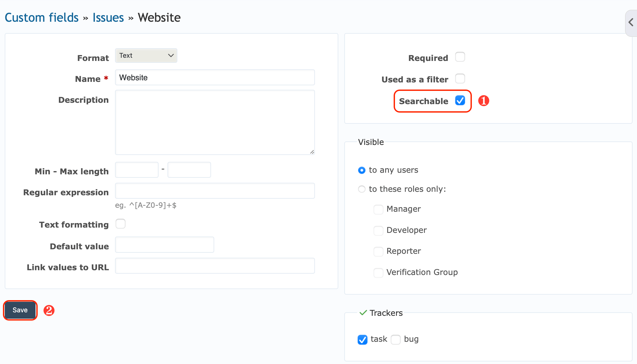
Task: Enable Text formatting
Action: click(x=120, y=224)
